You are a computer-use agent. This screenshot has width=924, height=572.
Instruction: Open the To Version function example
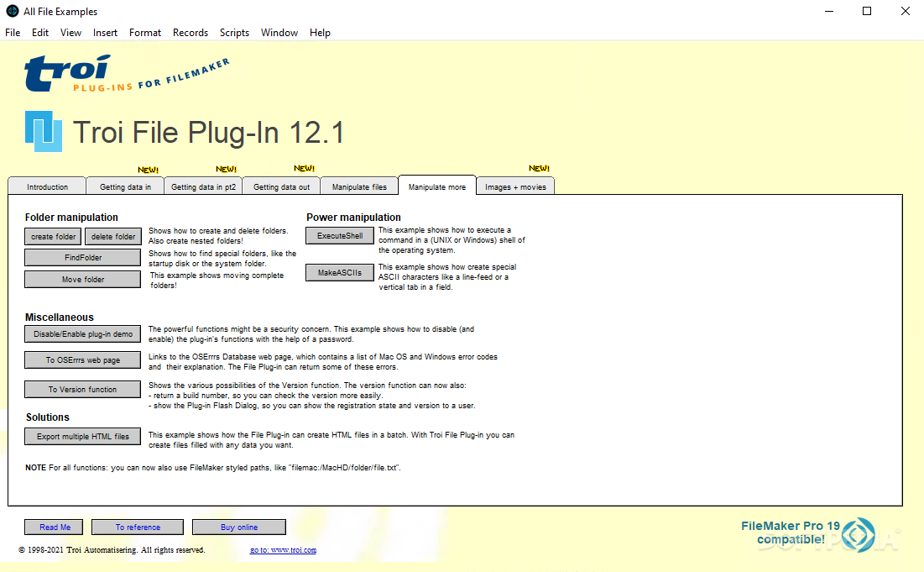coord(82,389)
